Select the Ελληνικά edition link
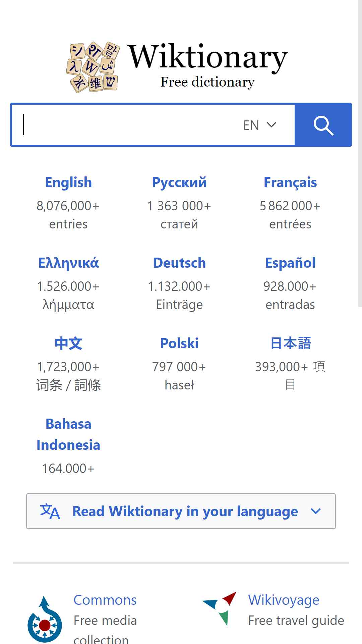 click(68, 263)
